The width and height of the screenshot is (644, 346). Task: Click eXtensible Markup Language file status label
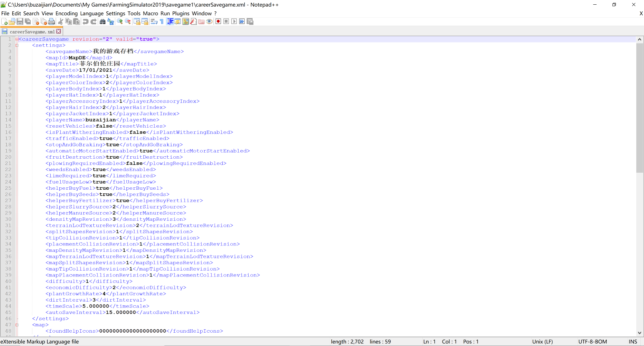(40, 342)
